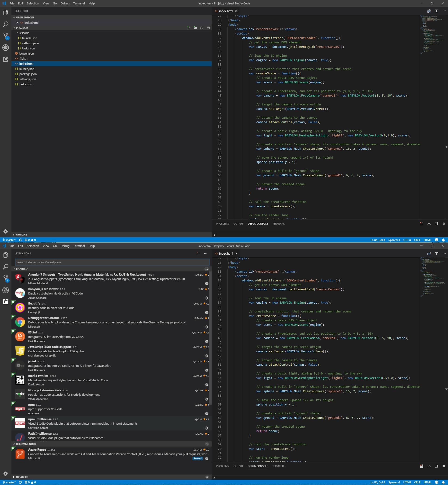
Task: Open Explorer view in bottom window activity bar
Action: pos(6,255)
